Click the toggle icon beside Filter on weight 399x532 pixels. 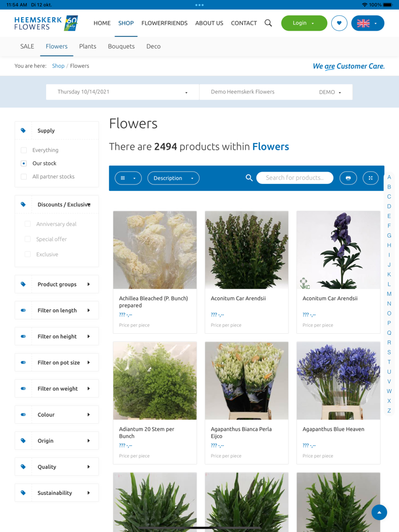23,388
